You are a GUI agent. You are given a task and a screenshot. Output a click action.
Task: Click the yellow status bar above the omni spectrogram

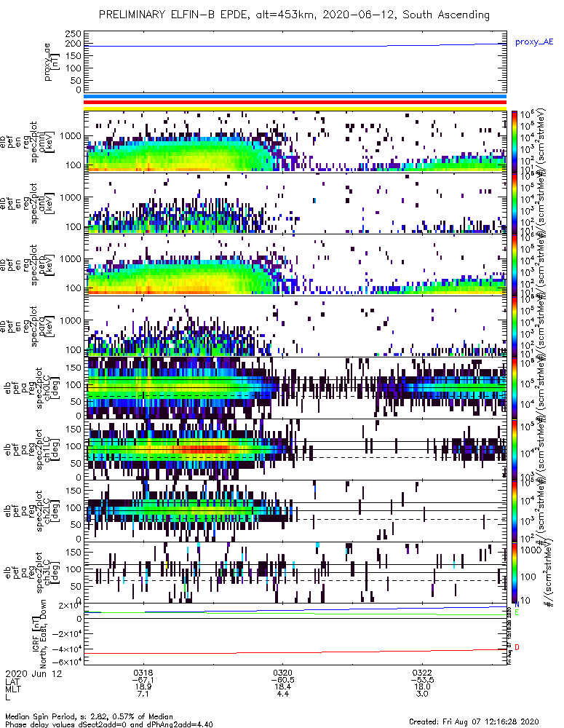click(295, 108)
